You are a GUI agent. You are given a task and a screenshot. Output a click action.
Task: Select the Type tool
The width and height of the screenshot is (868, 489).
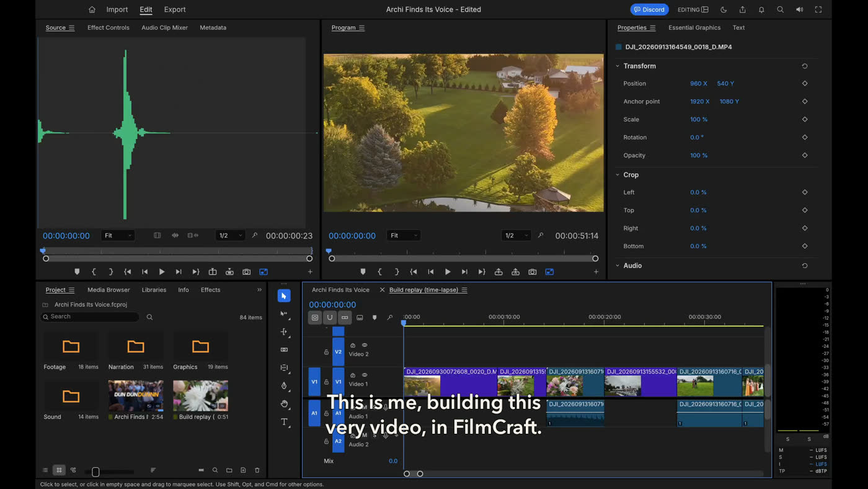284,422
